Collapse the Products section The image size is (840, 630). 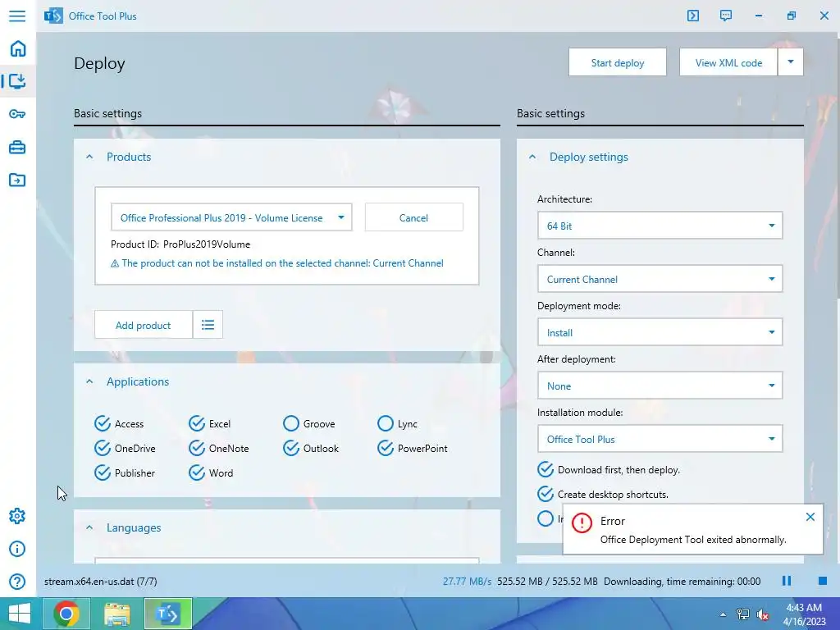[x=89, y=157]
